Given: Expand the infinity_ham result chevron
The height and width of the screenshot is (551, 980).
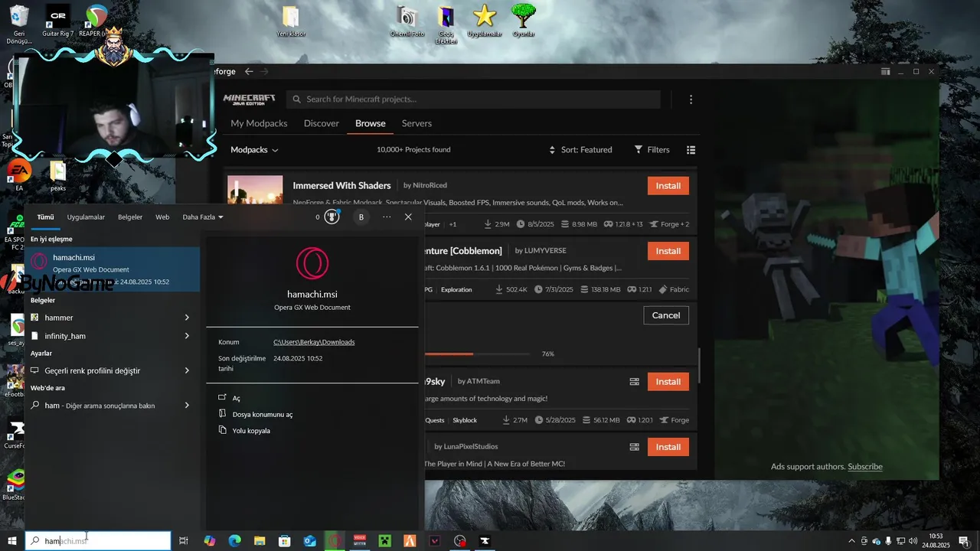Looking at the screenshot, I should [187, 336].
